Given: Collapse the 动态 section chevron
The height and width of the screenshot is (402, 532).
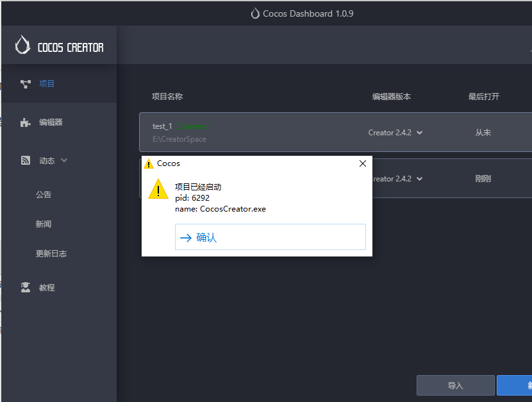Looking at the screenshot, I should pyautogui.click(x=64, y=160).
